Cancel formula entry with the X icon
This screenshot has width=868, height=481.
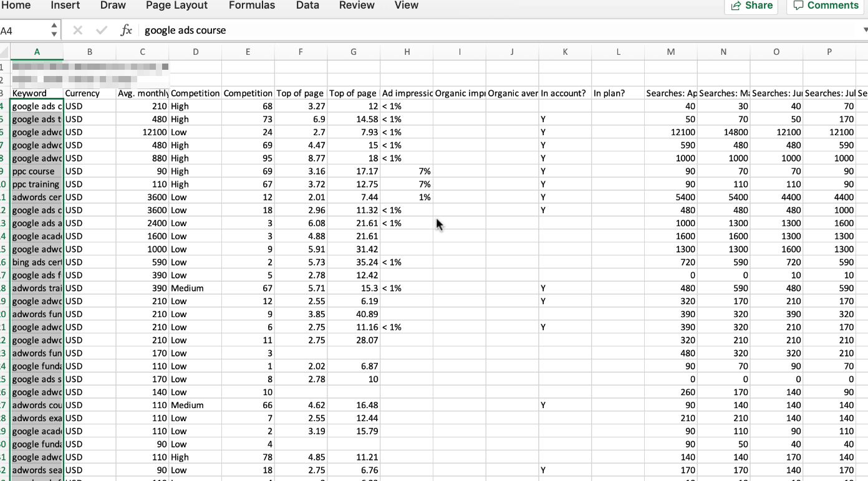tap(77, 31)
